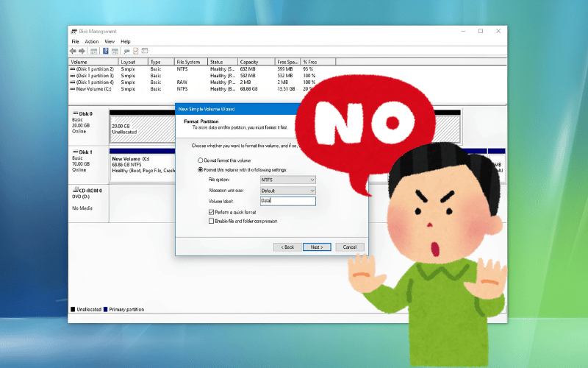The height and width of the screenshot is (368, 588).
Task: Open the View menu
Action: pyautogui.click(x=110, y=42)
